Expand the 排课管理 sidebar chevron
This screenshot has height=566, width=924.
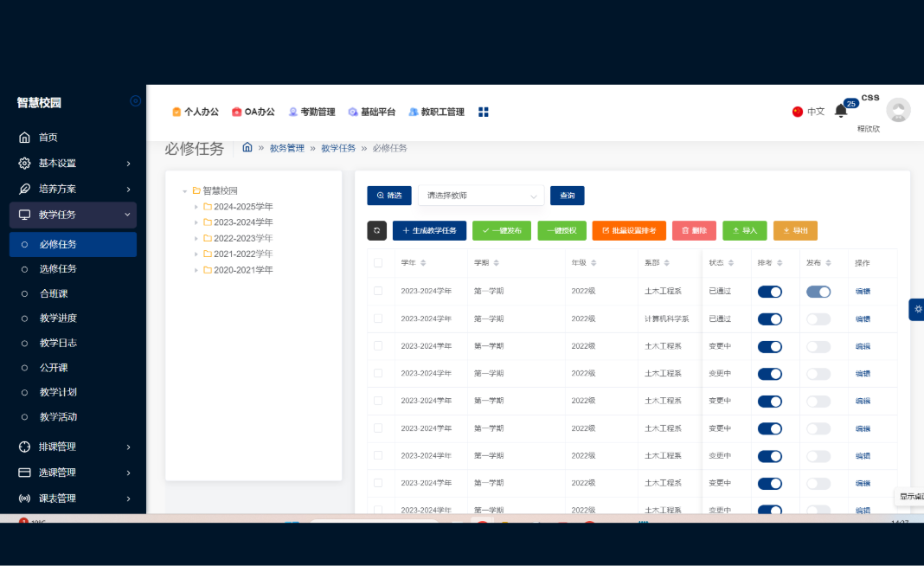pyautogui.click(x=128, y=447)
